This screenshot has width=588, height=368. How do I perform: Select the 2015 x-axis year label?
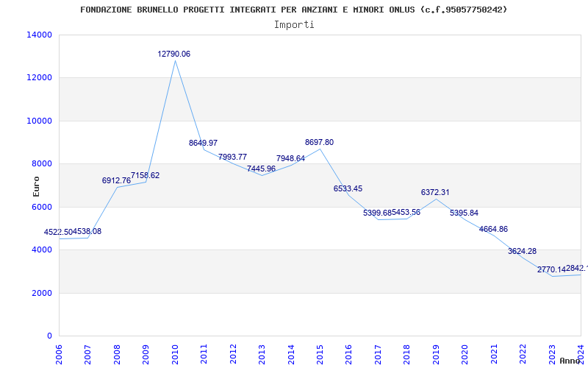[x=320, y=354]
